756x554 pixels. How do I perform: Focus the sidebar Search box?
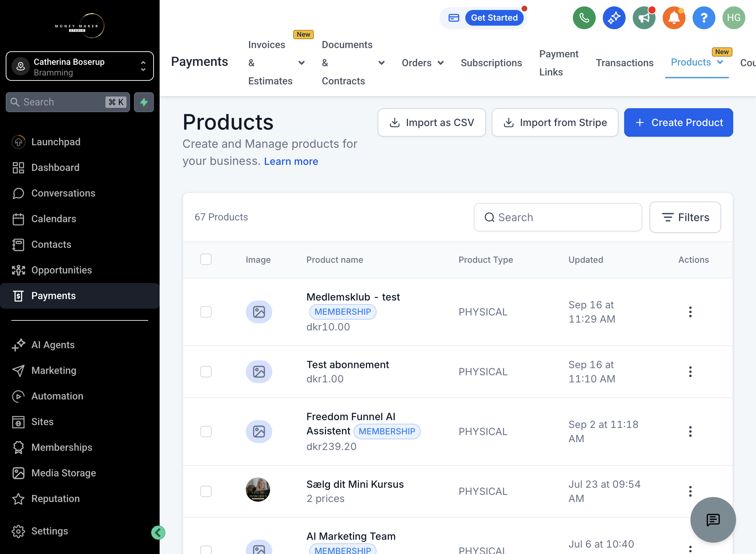click(x=68, y=102)
